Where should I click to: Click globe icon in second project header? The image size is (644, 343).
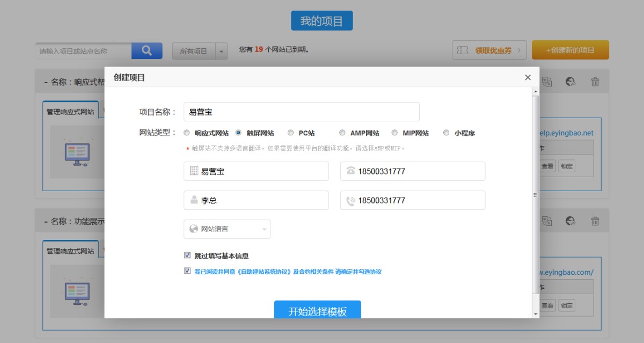(570, 221)
